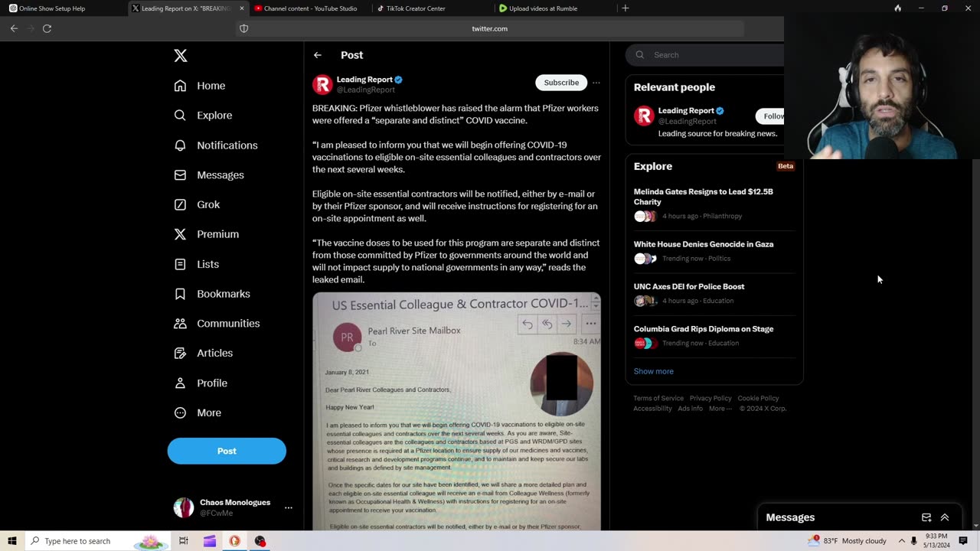This screenshot has width=980, height=551.
Task: Click the X logo in sidebar
Action: [181, 55]
